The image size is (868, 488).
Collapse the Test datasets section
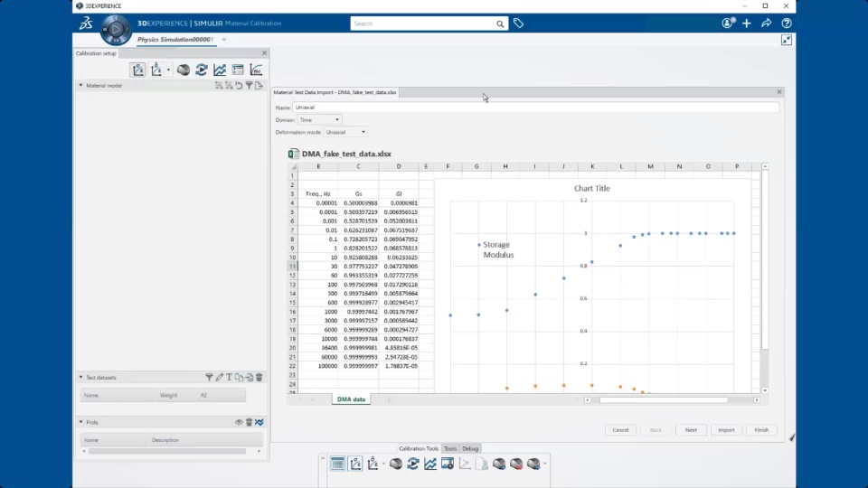80,378
